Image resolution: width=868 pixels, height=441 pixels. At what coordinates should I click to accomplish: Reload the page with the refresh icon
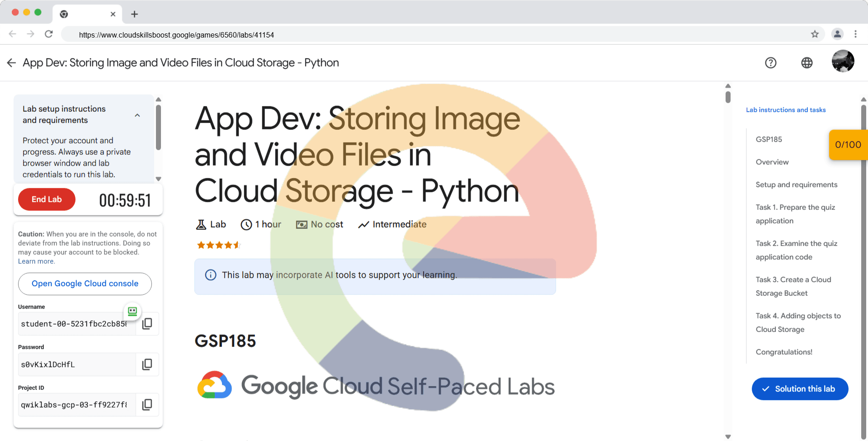tap(49, 34)
